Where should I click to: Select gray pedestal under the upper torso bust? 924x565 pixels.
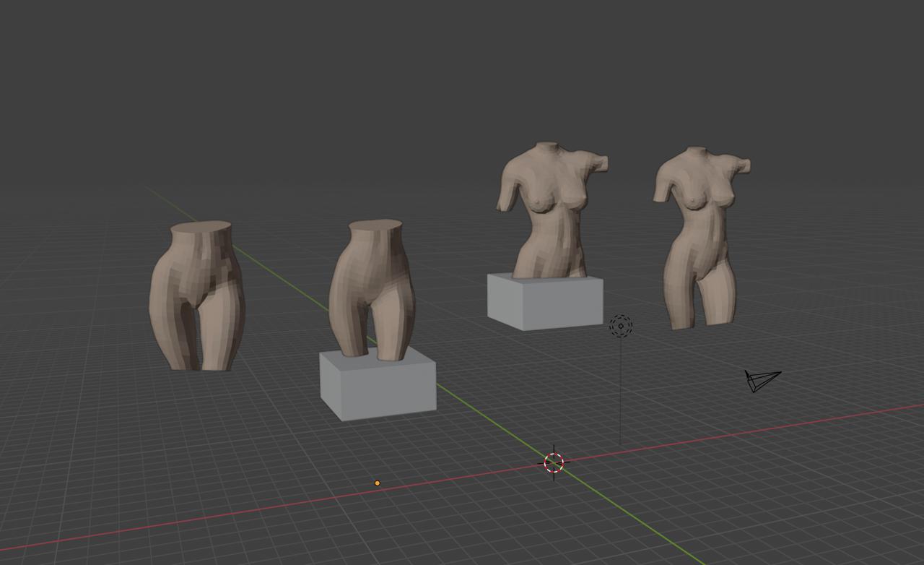click(x=545, y=303)
